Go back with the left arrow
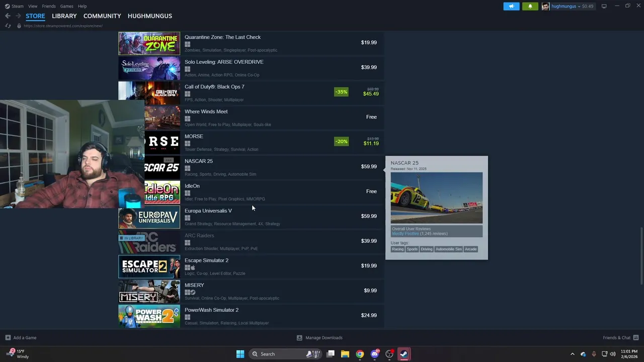Image resolution: width=644 pixels, height=362 pixels. pos(8,16)
